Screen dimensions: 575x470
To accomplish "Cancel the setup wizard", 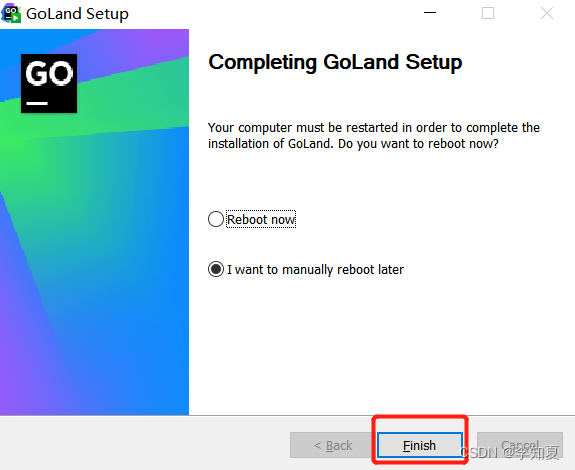I will [x=520, y=445].
